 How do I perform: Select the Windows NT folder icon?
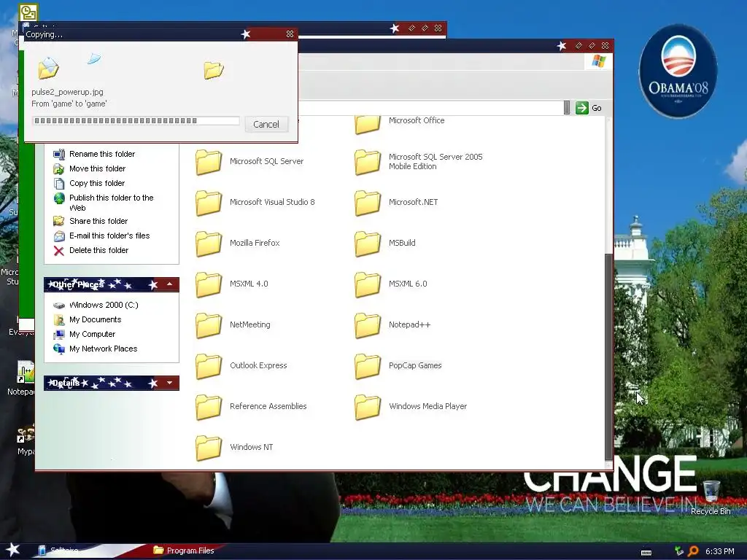click(209, 448)
